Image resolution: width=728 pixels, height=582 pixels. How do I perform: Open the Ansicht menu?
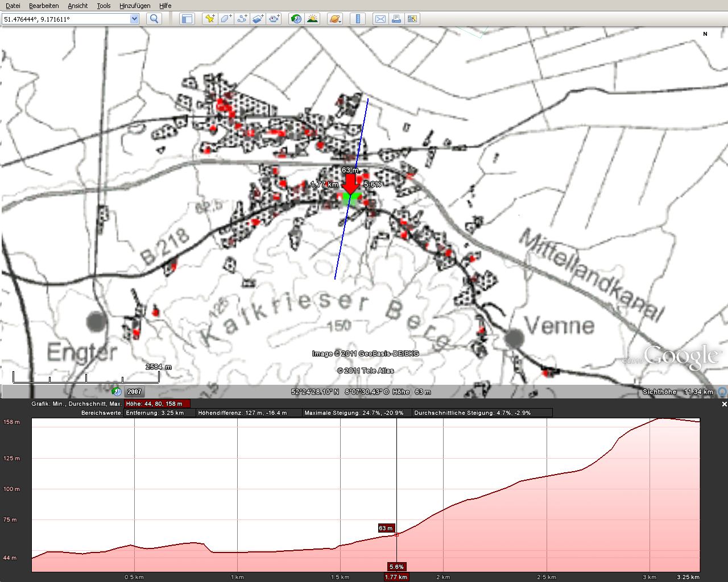pyautogui.click(x=77, y=6)
